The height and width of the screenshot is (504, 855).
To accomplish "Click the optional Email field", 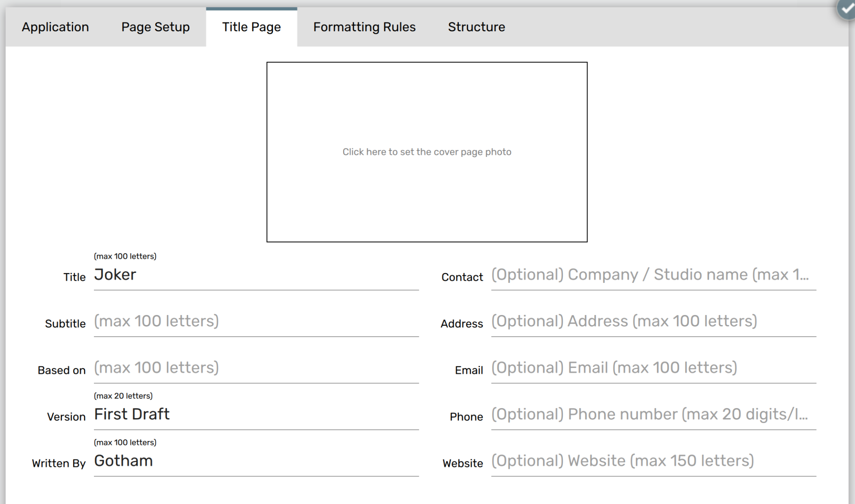I will tap(651, 368).
